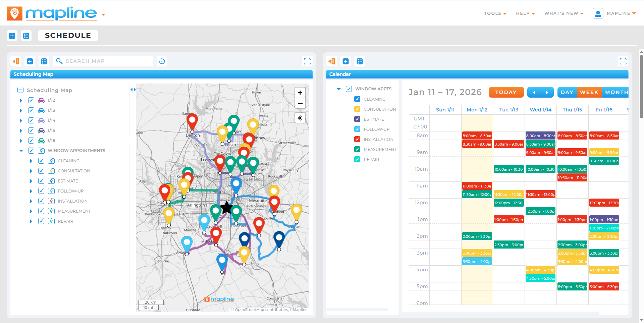Switch calendar to Day view
Image resolution: width=644 pixels, height=323 pixels.
567,92
